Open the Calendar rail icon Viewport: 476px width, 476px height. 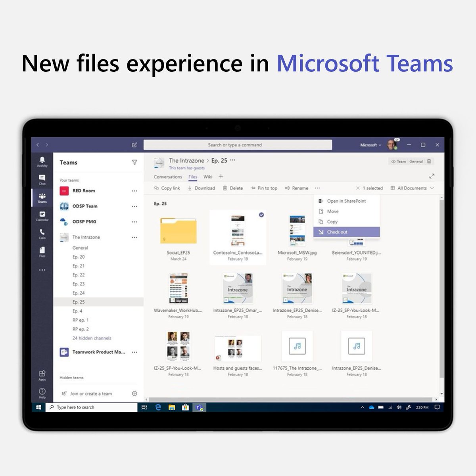click(42, 216)
